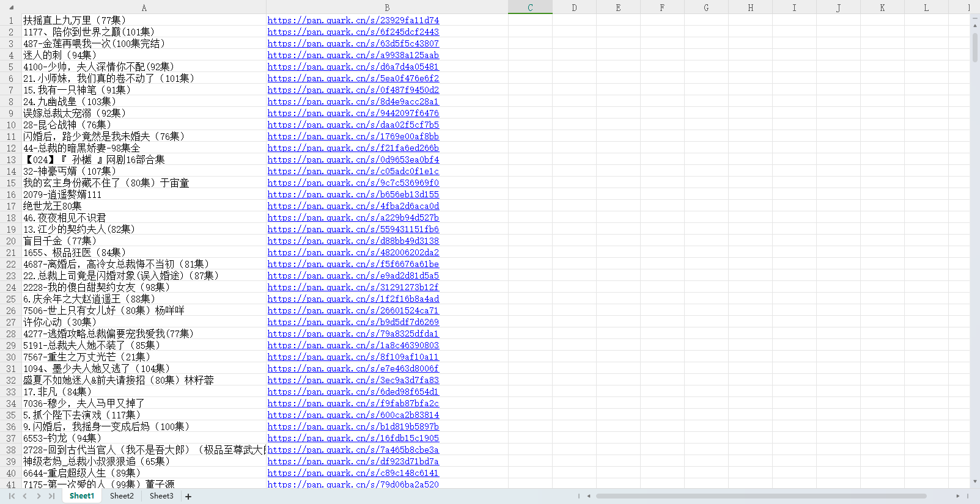Jump to the last sheet with the navigation arrow
This screenshot has height=504, width=980.
pos(52,496)
